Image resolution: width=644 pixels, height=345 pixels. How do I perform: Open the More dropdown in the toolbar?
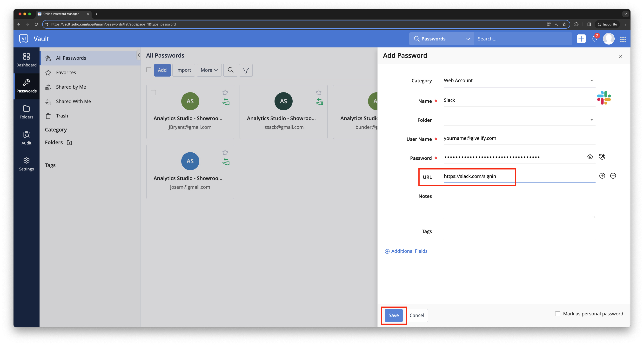coord(209,70)
